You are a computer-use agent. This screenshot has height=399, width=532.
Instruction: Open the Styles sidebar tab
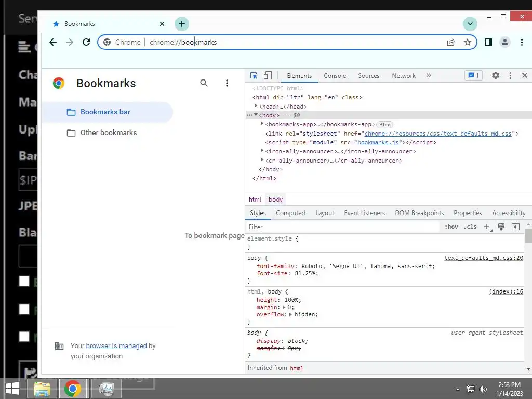click(258, 213)
